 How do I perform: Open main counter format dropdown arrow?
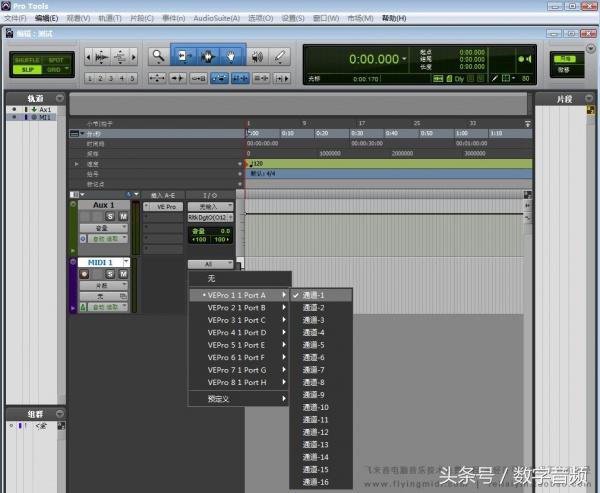[x=404, y=59]
